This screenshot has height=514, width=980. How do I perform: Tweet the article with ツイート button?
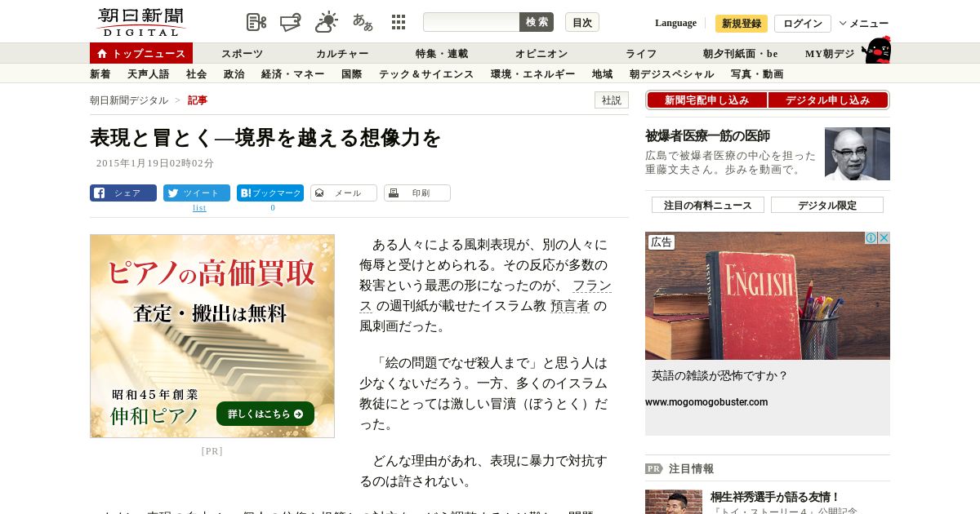pyautogui.click(x=197, y=193)
